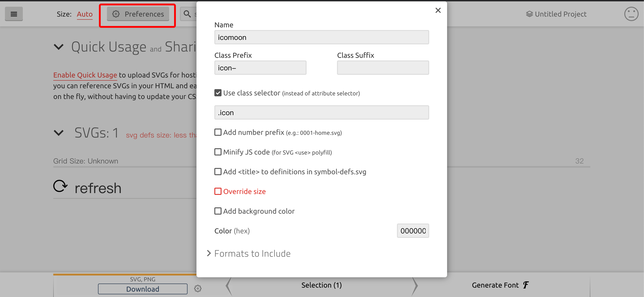This screenshot has height=297, width=644.
Task: Collapse the SVGs section chevron
Action: (x=59, y=133)
